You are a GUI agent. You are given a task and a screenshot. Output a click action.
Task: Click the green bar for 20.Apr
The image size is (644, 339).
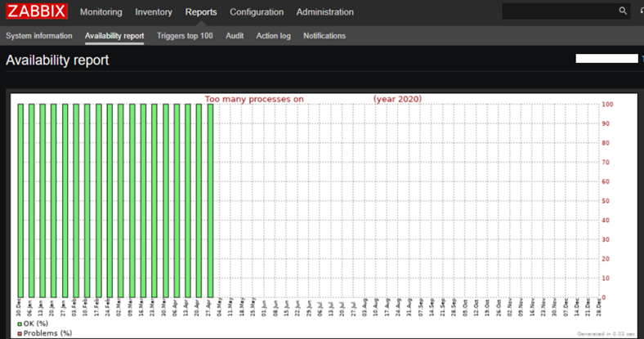point(199,201)
